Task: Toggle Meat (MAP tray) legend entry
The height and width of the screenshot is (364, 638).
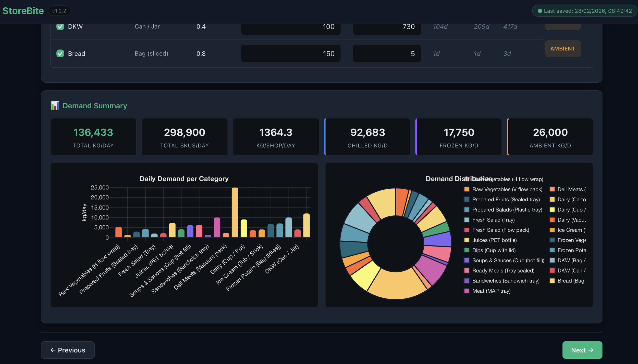Action: 491,291
